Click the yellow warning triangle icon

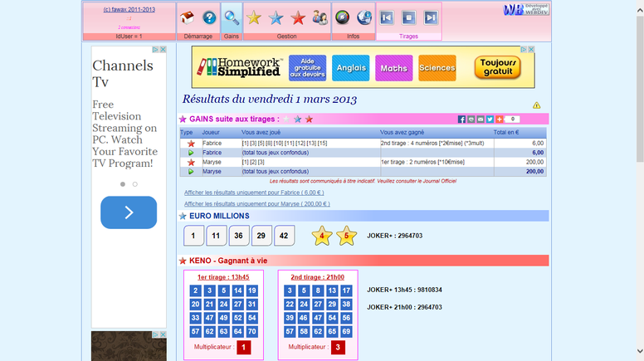[536, 105]
